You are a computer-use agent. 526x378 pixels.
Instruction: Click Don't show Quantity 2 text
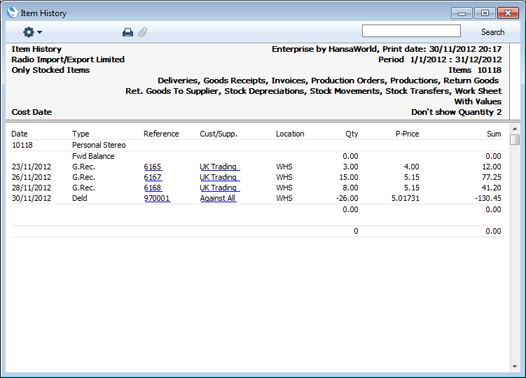click(456, 112)
